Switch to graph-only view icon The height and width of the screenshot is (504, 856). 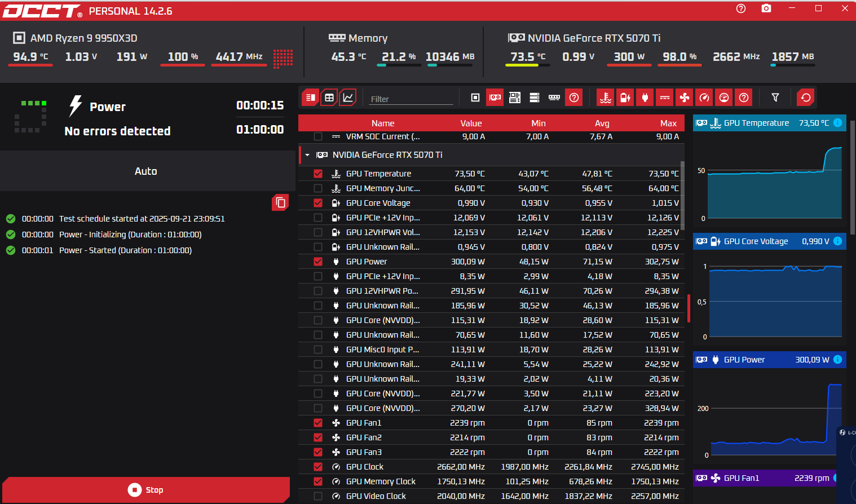point(348,98)
